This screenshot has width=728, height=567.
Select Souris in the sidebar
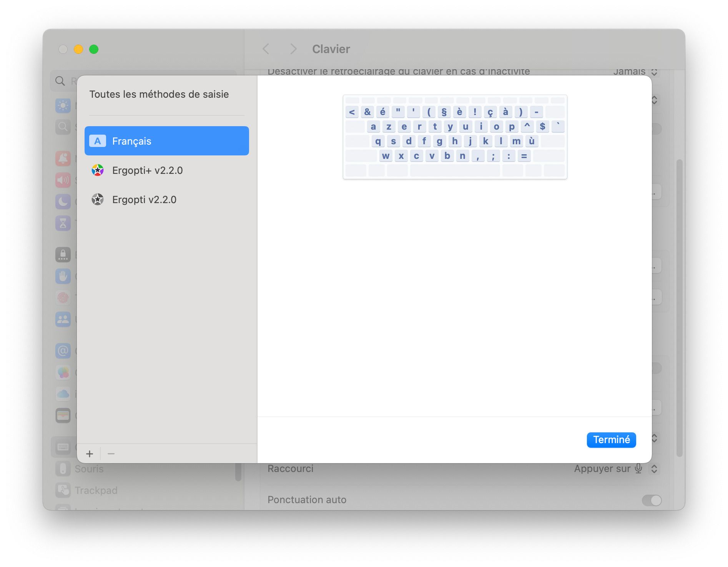(x=89, y=469)
